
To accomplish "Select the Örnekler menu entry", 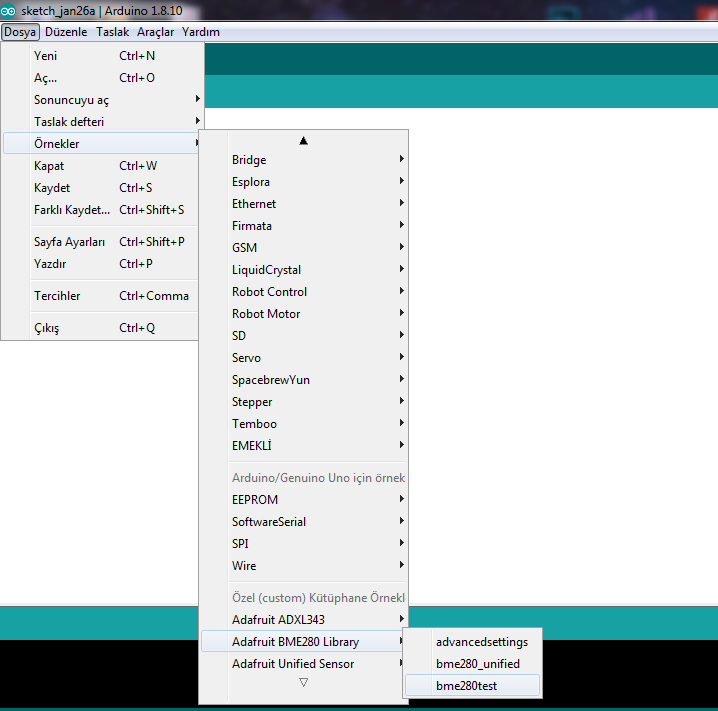I will (x=103, y=144).
